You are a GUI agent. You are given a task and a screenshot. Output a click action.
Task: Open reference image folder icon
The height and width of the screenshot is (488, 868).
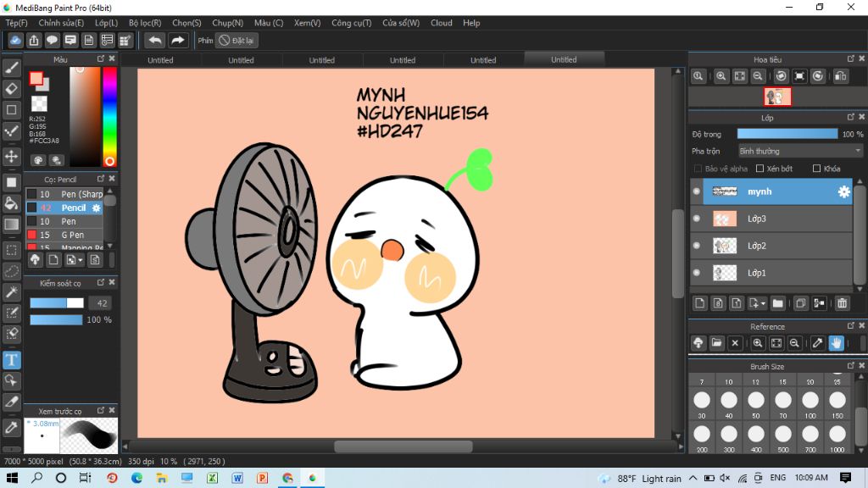[716, 343]
